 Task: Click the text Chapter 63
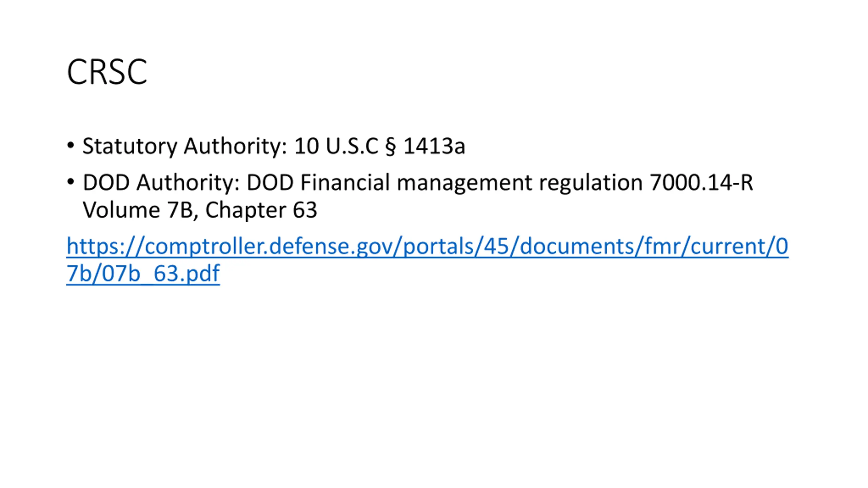261,210
